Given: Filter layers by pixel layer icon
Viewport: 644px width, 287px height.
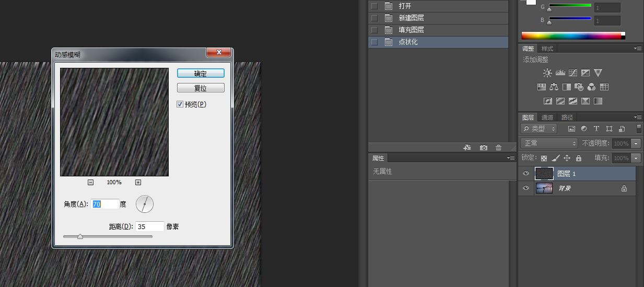Looking at the screenshot, I should 571,128.
